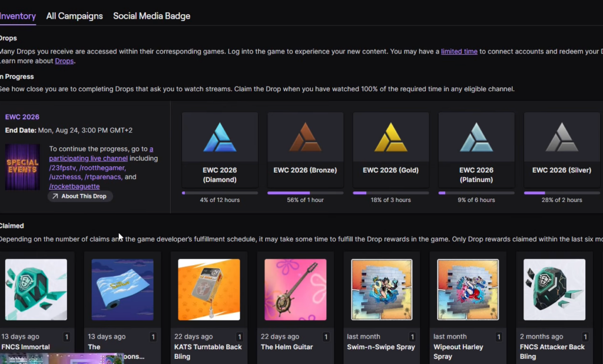Switch to the All Campaigns tab

(74, 16)
